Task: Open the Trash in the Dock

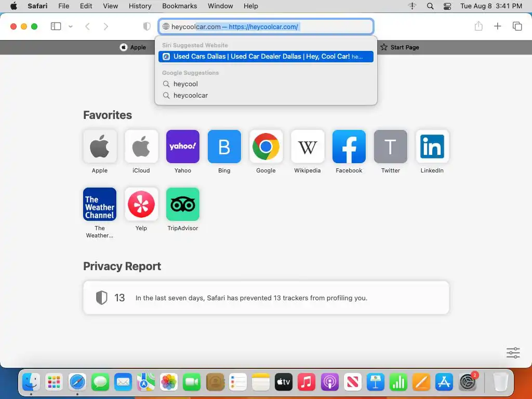Action: coord(500,382)
